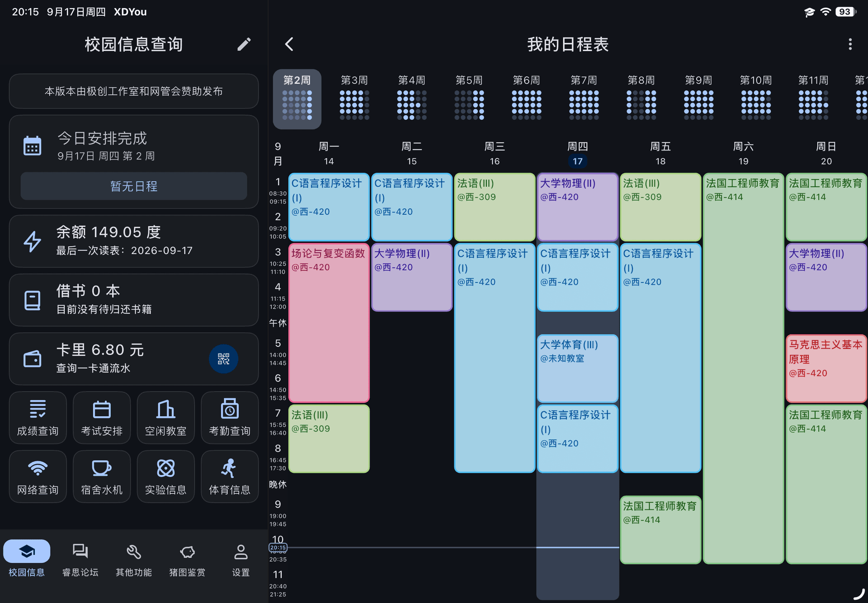Open 考试安排 exam schedule
This screenshot has height=603, width=868.
[x=102, y=418]
